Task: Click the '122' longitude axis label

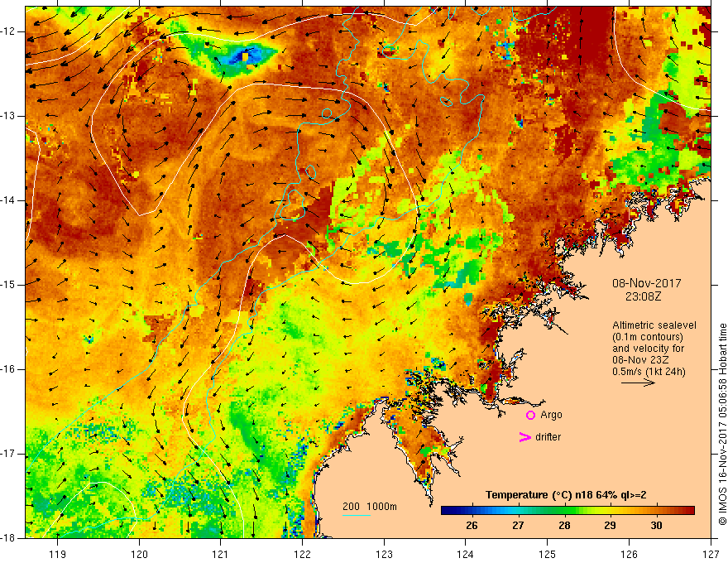Action: click(x=302, y=554)
